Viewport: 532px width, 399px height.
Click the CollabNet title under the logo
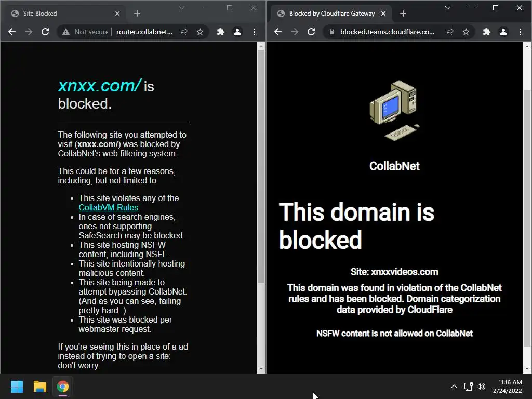394,166
